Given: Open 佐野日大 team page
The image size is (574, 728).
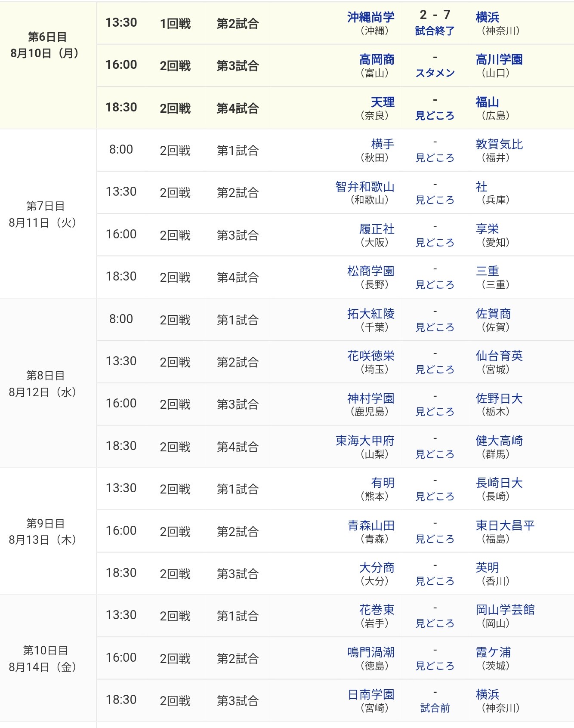Looking at the screenshot, I should (499, 398).
